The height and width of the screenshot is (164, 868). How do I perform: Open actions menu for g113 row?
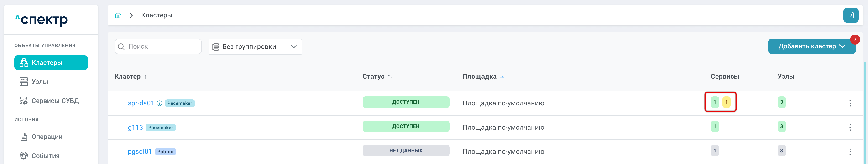pyautogui.click(x=850, y=127)
